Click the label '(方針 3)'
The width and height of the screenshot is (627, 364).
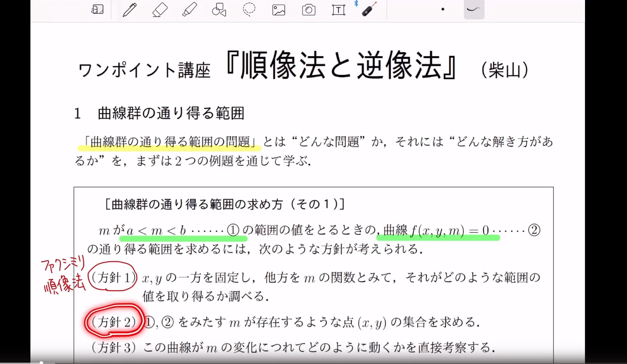[x=114, y=347]
